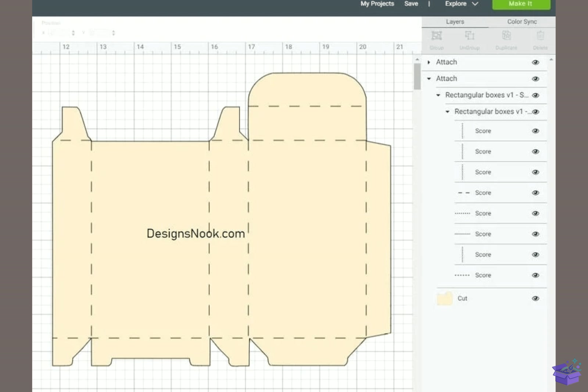588x392 pixels.
Task: Collapse Rectangular boxes v1 - S group
Action: pyautogui.click(x=438, y=95)
